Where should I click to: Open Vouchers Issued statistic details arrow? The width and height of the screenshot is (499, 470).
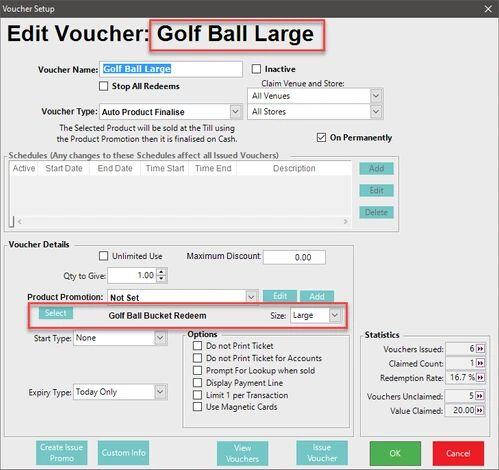480,349
